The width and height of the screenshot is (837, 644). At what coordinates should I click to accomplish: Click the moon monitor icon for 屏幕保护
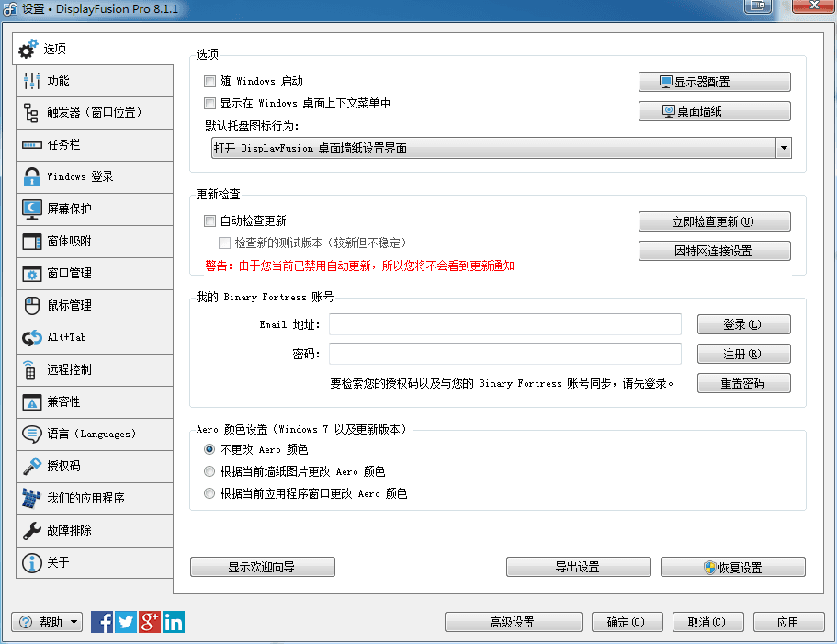[32, 209]
